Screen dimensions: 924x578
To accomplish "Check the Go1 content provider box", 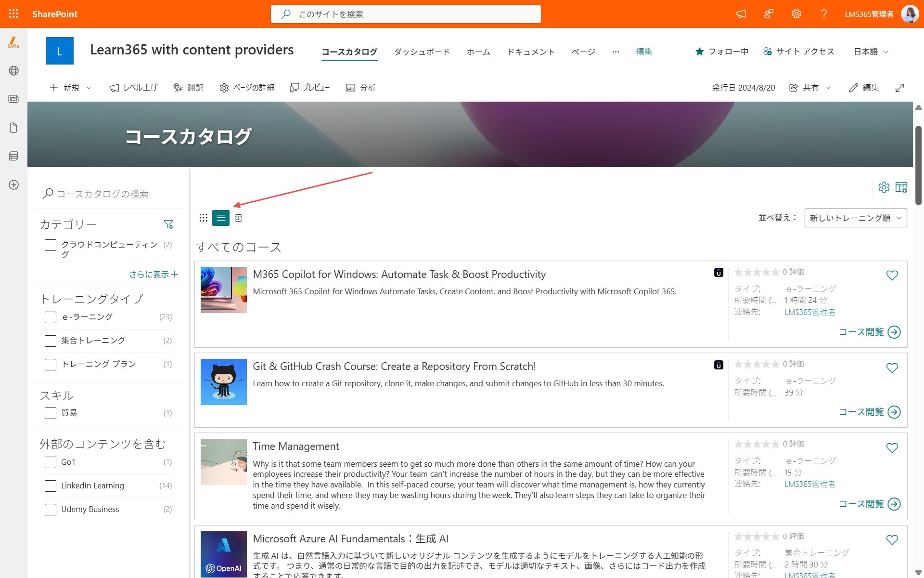I will click(51, 462).
